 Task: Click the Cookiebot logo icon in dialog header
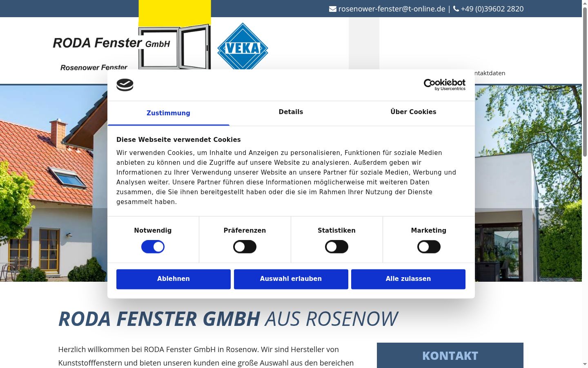click(125, 85)
